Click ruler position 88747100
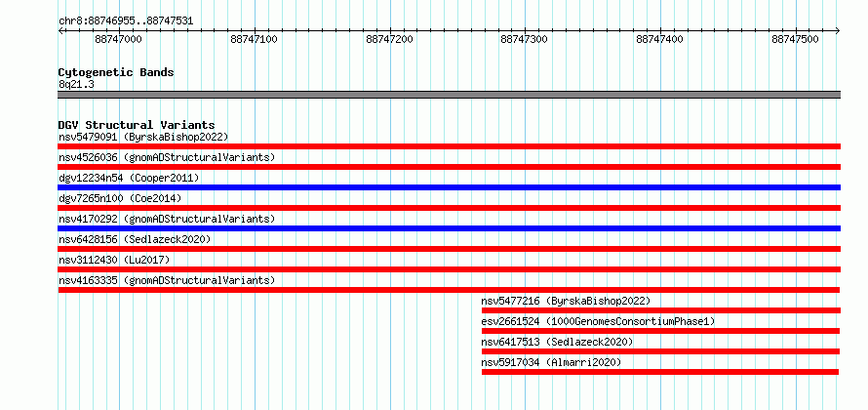The width and height of the screenshot is (868, 410). (255, 39)
